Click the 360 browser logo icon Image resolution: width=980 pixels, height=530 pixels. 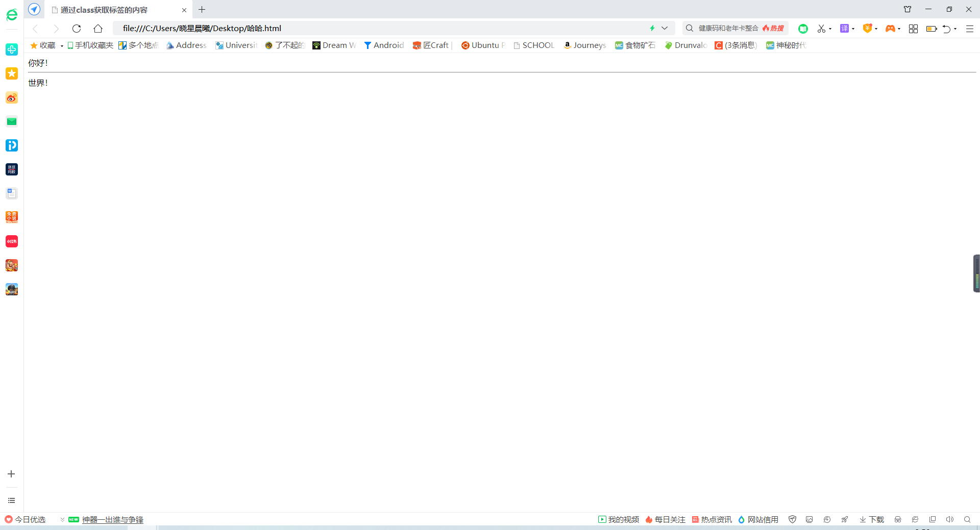12,15
